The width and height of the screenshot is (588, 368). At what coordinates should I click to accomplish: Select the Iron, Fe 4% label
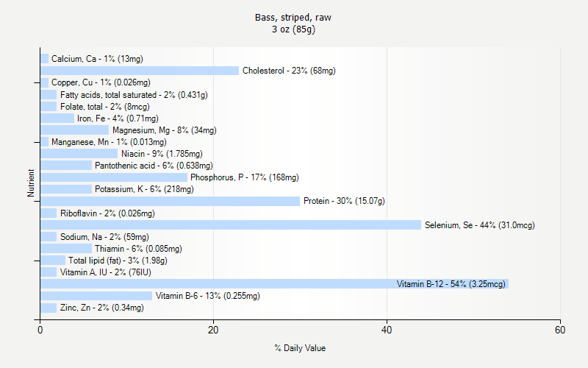118,118
